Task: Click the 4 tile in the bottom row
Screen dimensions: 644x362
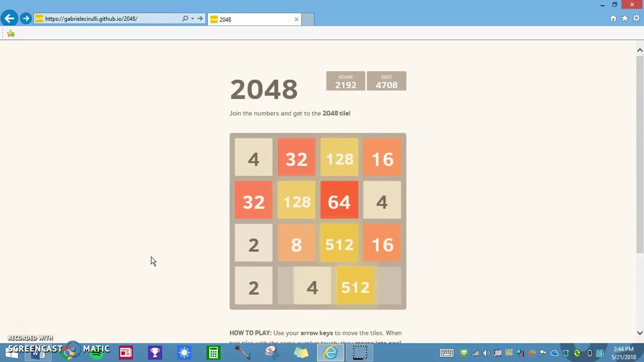Action: (312, 286)
